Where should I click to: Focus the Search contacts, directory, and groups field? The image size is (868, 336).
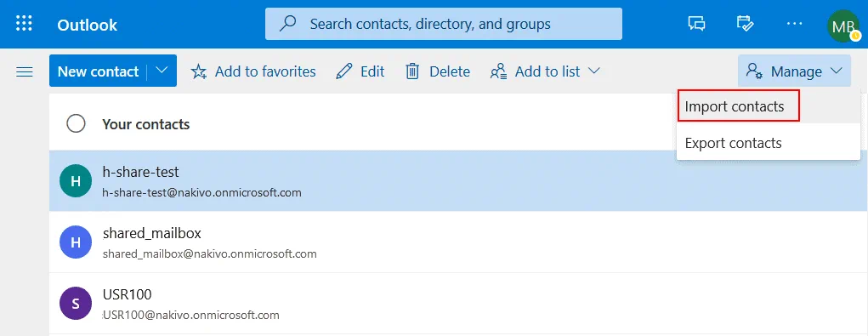point(444,24)
